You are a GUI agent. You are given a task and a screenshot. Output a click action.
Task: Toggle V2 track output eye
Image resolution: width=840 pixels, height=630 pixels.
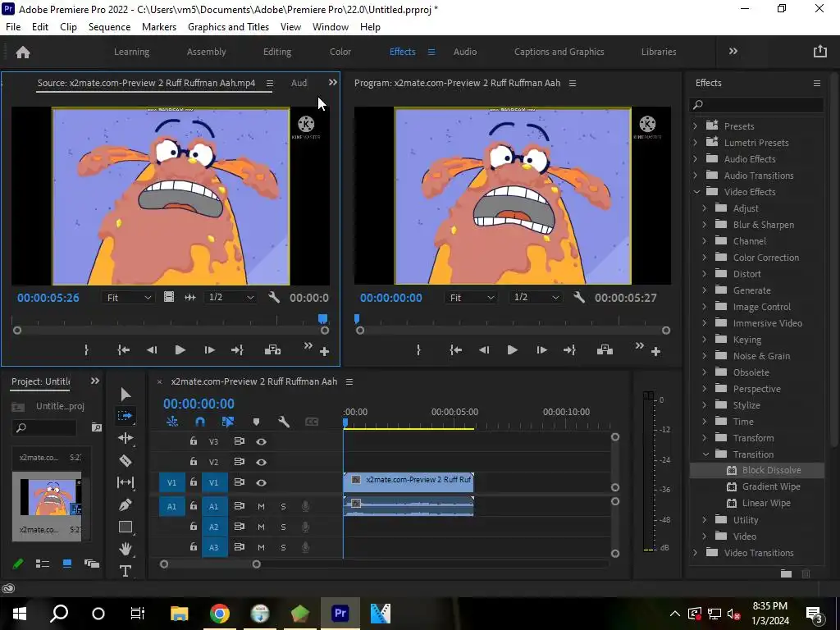tap(261, 462)
